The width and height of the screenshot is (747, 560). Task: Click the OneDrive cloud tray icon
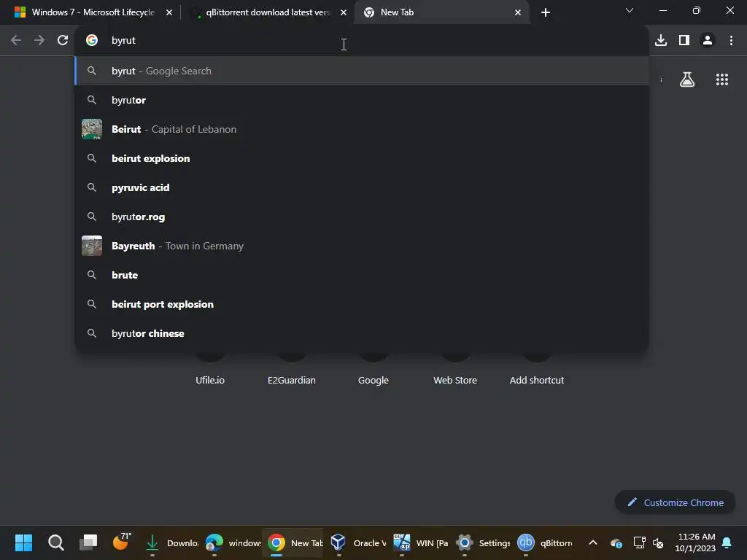pyautogui.click(x=616, y=542)
